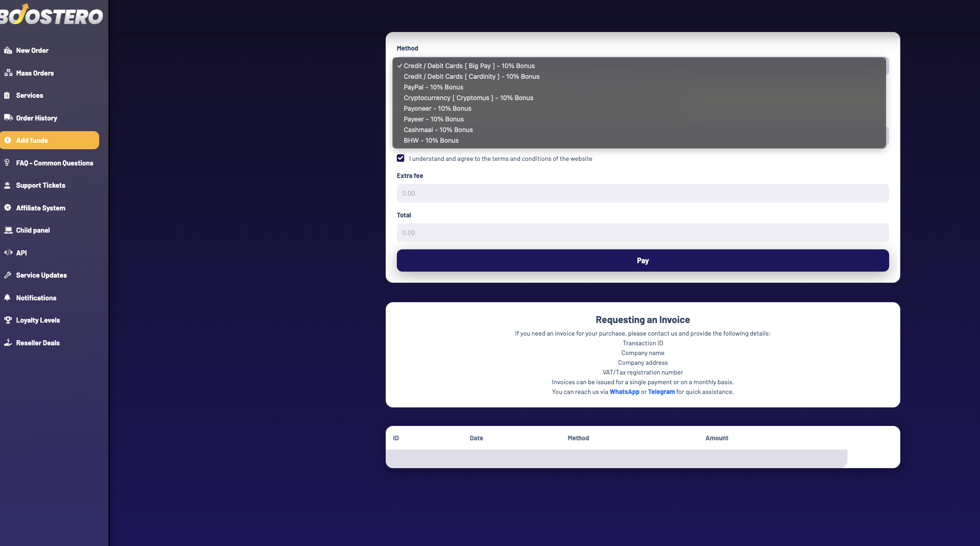Open the Telegram contact link

click(661, 392)
